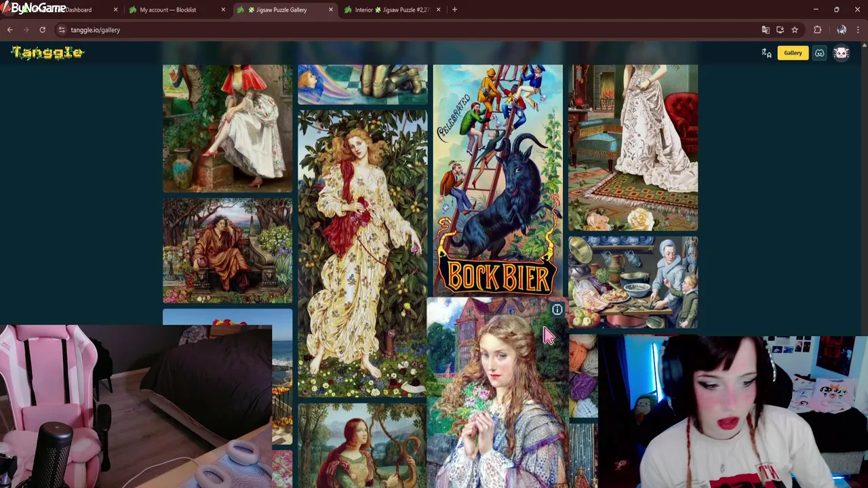Click the browser forward arrow

tap(26, 30)
